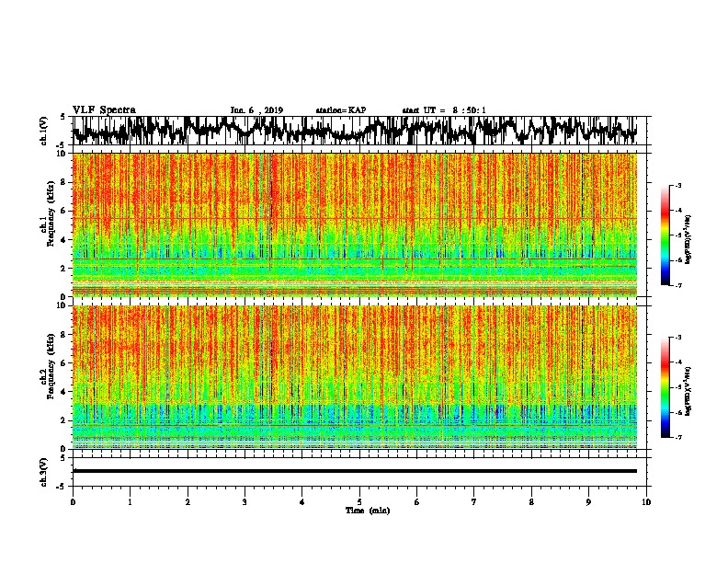Click the 4 kHz tick on ch.1 frequency axis
This screenshot has height=563, width=728.
tap(63, 240)
